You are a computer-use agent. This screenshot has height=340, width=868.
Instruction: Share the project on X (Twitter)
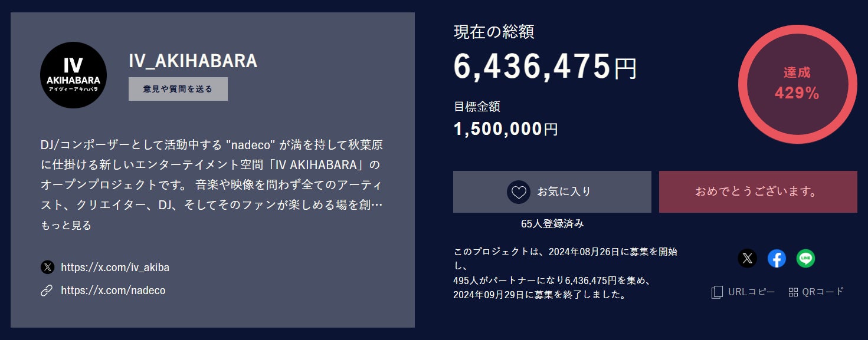748,258
